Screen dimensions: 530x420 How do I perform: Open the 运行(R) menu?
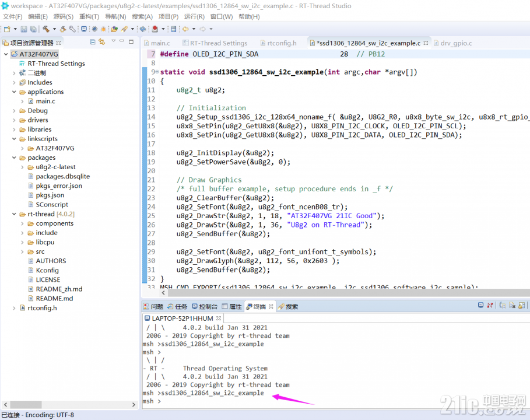[194, 16]
